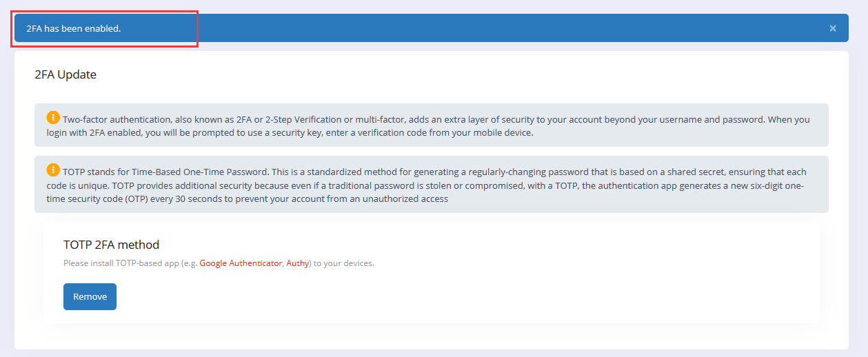Click the '2FA Update' heading
The image size is (868, 357).
point(65,74)
